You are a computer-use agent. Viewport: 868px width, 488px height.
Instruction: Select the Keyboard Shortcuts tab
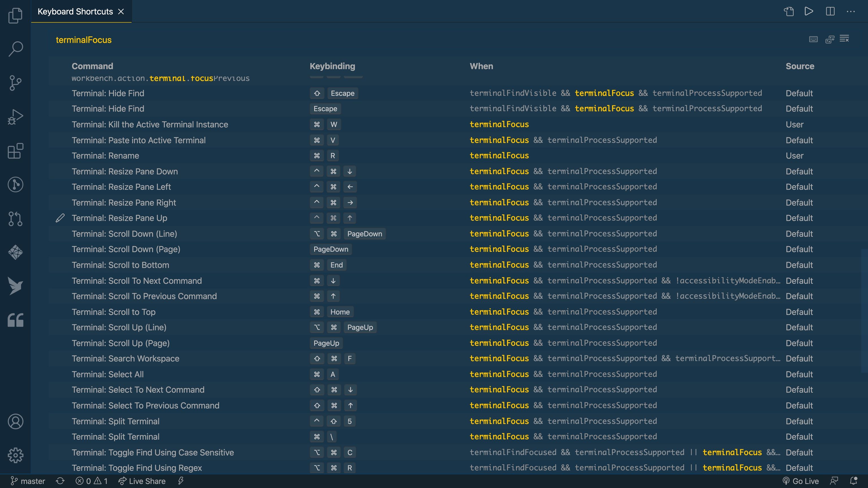[x=75, y=12]
